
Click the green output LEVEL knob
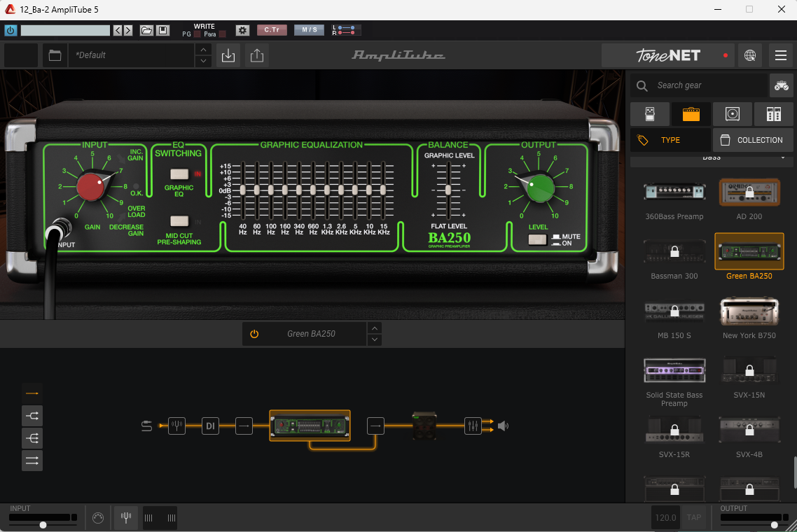point(539,188)
